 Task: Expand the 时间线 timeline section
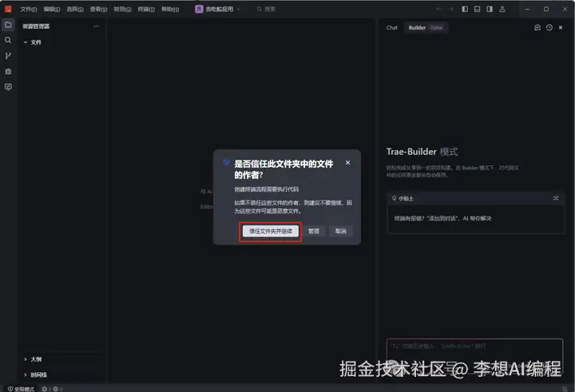[x=35, y=374]
